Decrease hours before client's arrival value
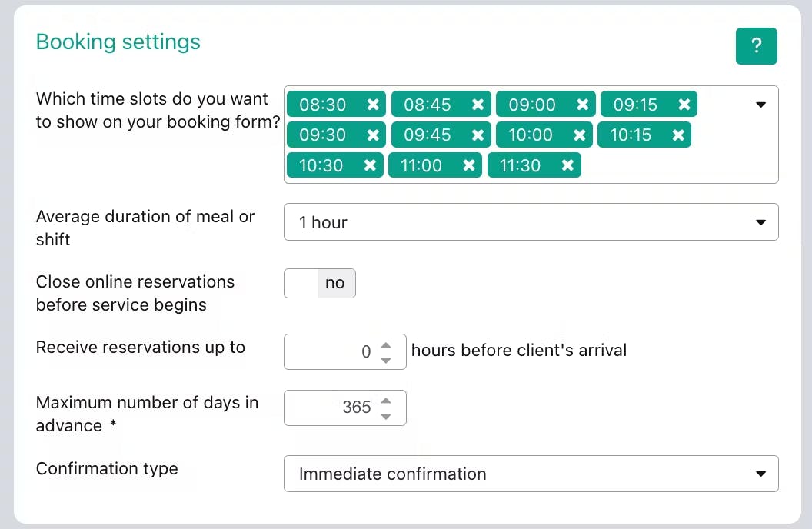 point(386,359)
